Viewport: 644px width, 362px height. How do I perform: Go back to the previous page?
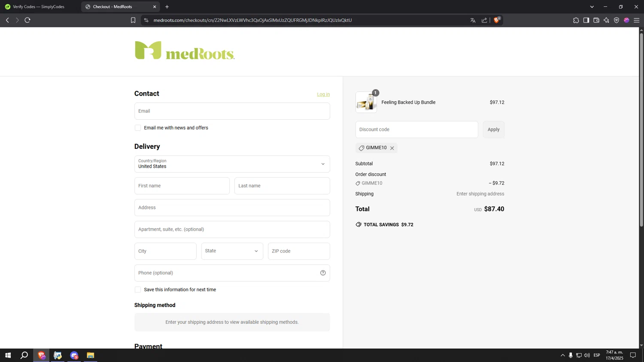(x=7, y=20)
